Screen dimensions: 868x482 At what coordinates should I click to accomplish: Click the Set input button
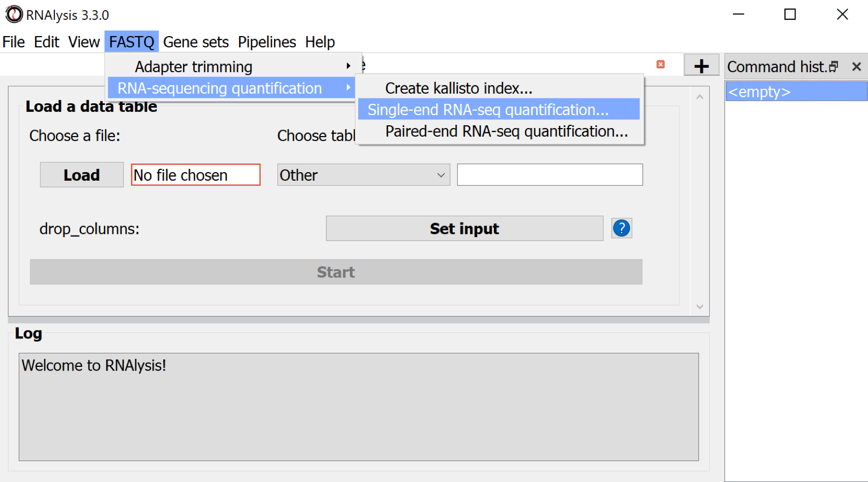[x=464, y=229]
